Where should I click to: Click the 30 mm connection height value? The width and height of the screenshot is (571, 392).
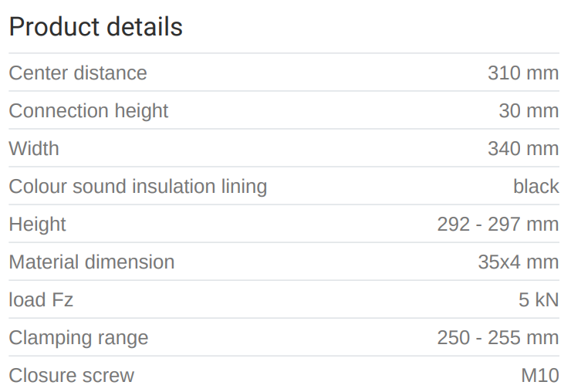[529, 111]
